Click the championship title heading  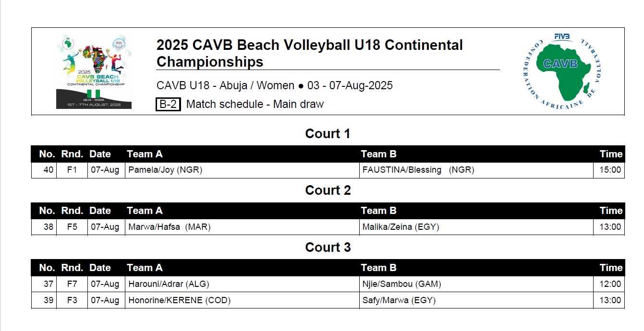pyautogui.click(x=310, y=53)
